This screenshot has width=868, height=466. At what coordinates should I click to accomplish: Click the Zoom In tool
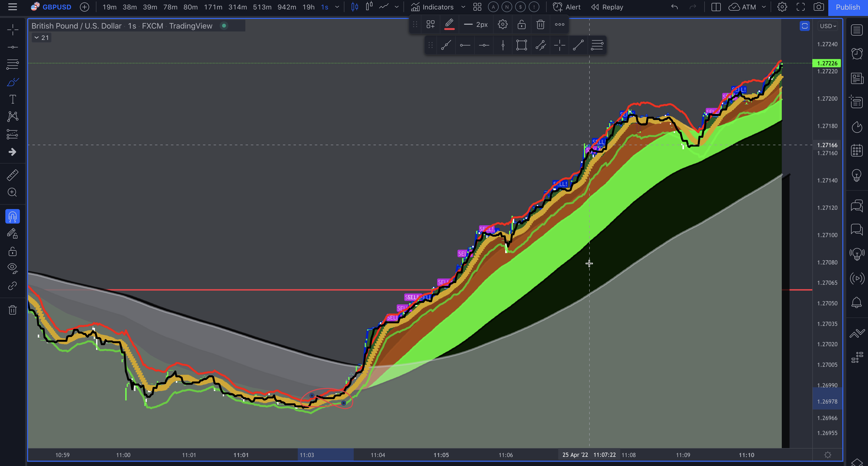point(12,192)
